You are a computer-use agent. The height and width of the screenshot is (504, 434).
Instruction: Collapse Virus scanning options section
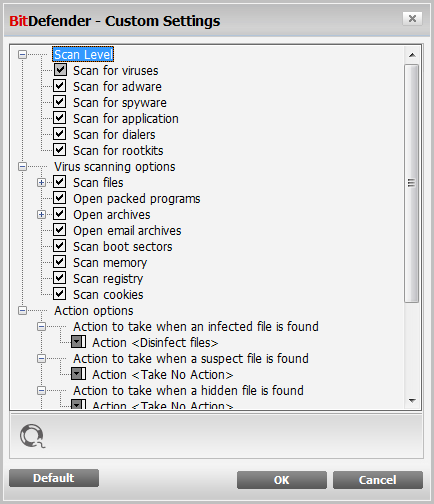22,166
